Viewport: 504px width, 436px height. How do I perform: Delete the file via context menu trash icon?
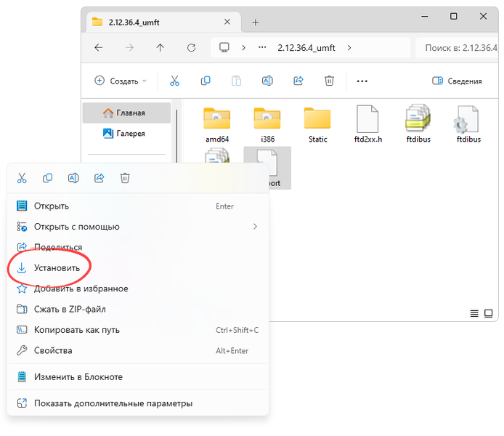(125, 178)
